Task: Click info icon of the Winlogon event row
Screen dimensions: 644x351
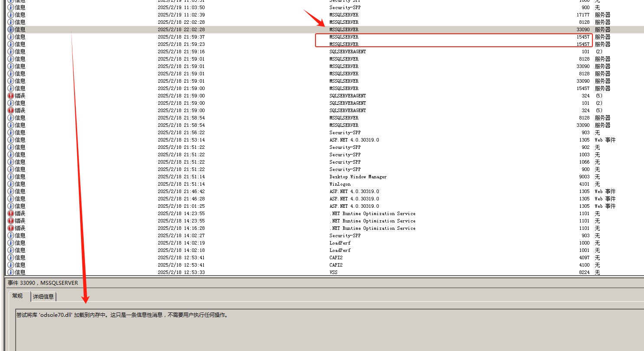Action: (11, 184)
